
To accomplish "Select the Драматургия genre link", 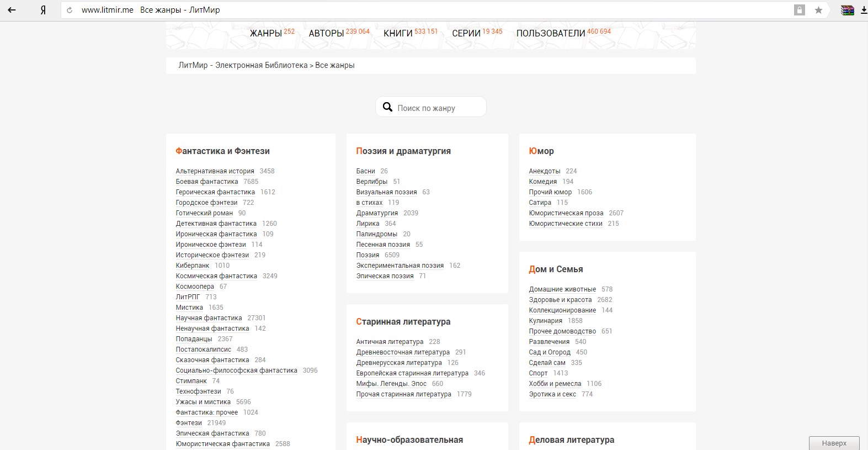I will 377,213.
